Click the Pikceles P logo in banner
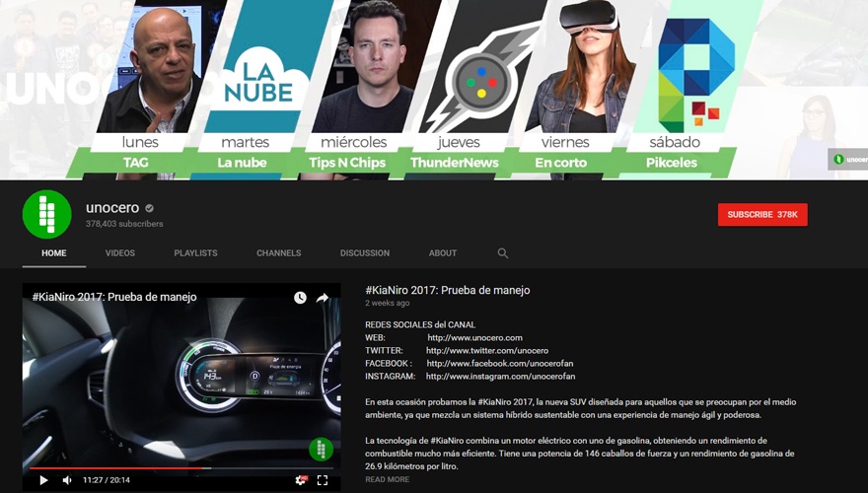The width and height of the screenshot is (868, 493). coord(695,74)
